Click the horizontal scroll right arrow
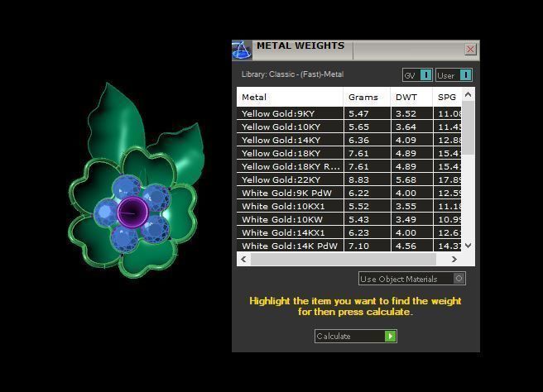 tap(454, 259)
